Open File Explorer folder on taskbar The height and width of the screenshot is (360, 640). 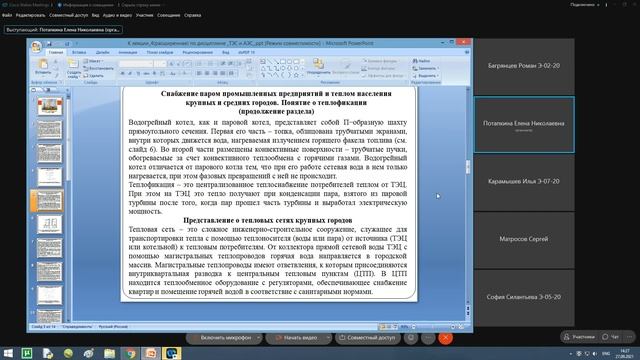pyautogui.click(x=109, y=353)
